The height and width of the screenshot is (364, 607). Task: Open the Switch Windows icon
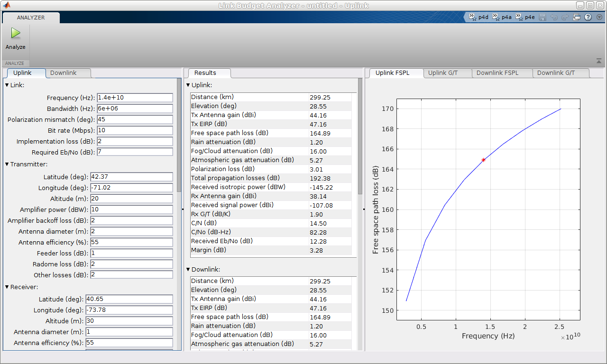577,17
